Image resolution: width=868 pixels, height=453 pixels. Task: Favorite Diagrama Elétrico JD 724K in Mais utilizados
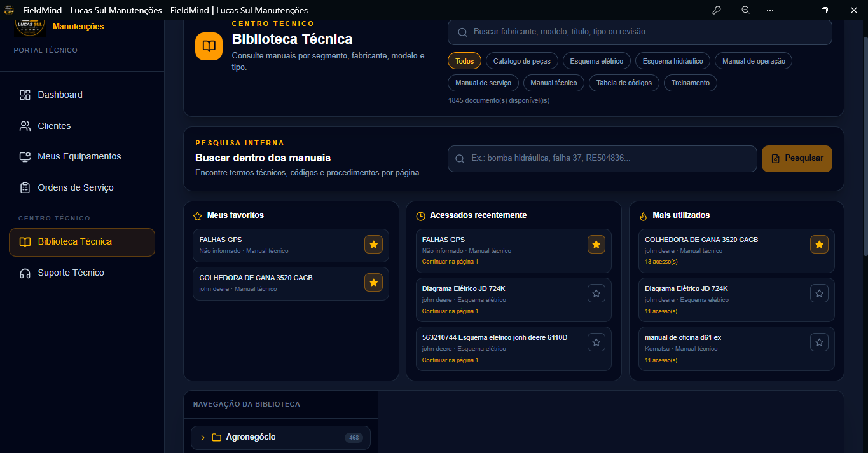coord(819,294)
